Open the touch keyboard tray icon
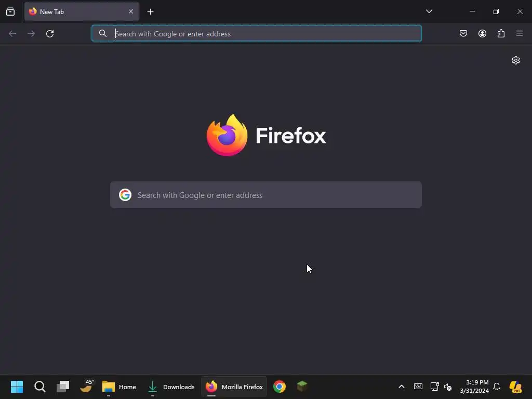 tap(418, 387)
